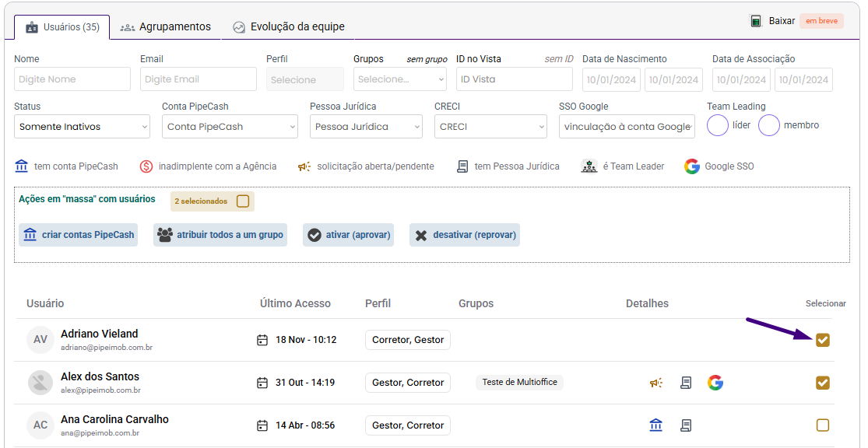Click megaphone icon in Alex dos Santos row

(x=656, y=383)
